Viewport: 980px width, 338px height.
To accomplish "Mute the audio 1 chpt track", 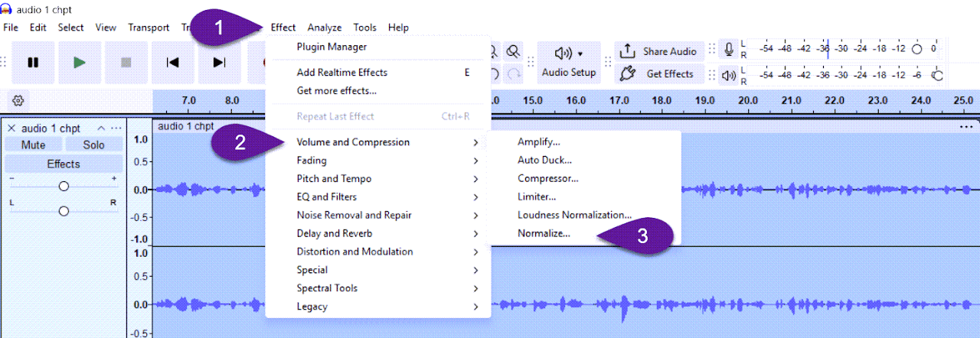I will (33, 145).
